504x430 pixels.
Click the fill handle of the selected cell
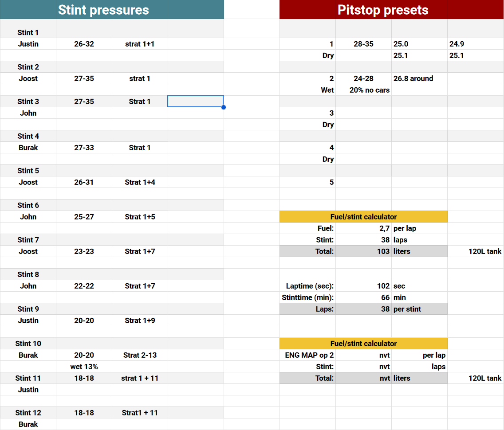click(223, 107)
